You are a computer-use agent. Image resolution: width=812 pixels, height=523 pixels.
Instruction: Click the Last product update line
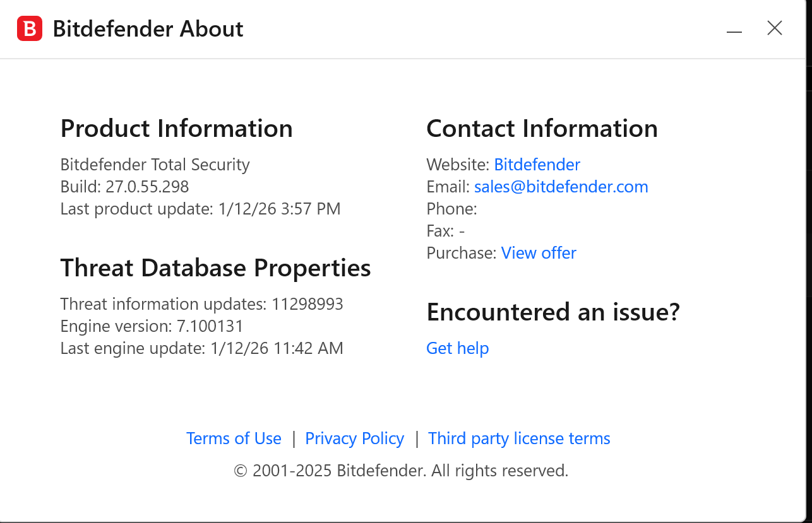click(x=200, y=209)
